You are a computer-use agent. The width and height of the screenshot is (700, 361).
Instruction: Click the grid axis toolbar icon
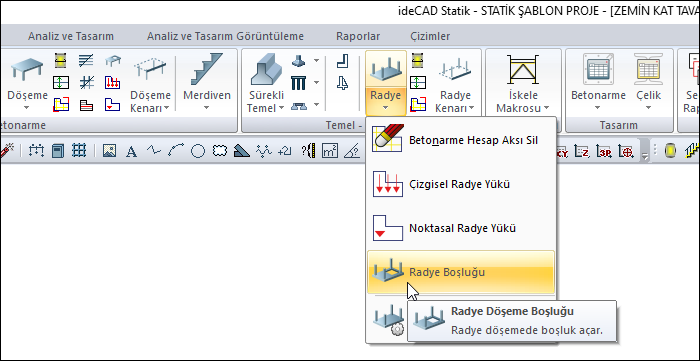pyautogui.click(x=79, y=151)
